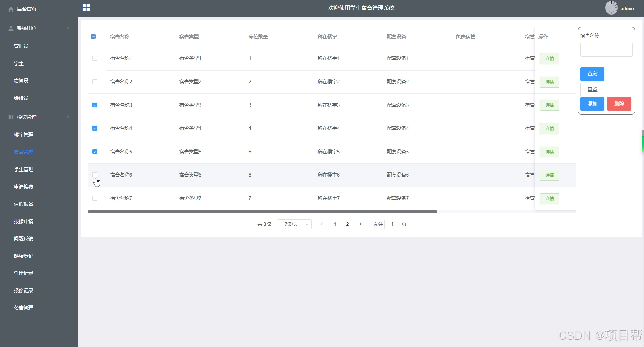This screenshot has height=347, width=644.
Task: Click the 共 8 条 total count text
Action: [x=265, y=224]
